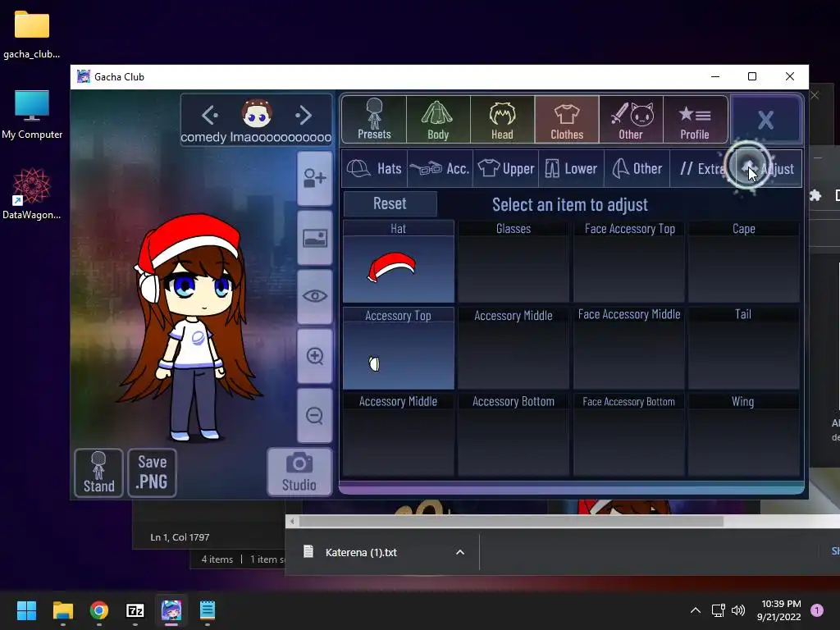Open the notification badge in the tray
Image resolution: width=840 pixels, height=630 pixels.
coord(817,610)
